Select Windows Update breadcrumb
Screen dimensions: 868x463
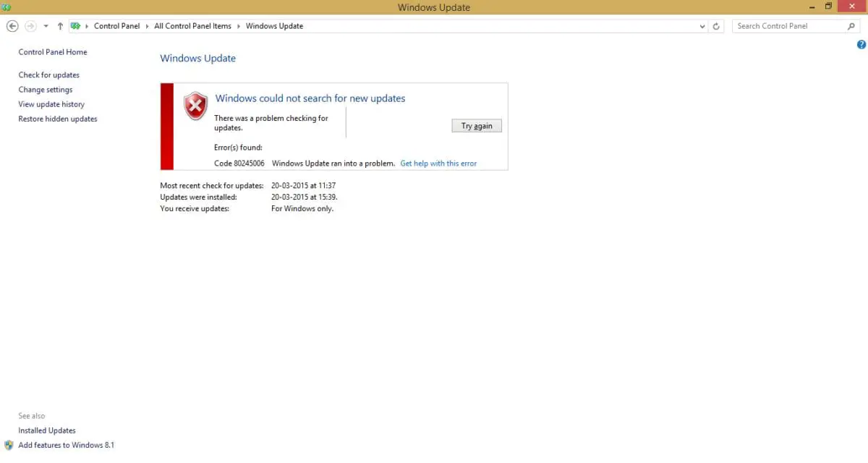[x=274, y=26]
